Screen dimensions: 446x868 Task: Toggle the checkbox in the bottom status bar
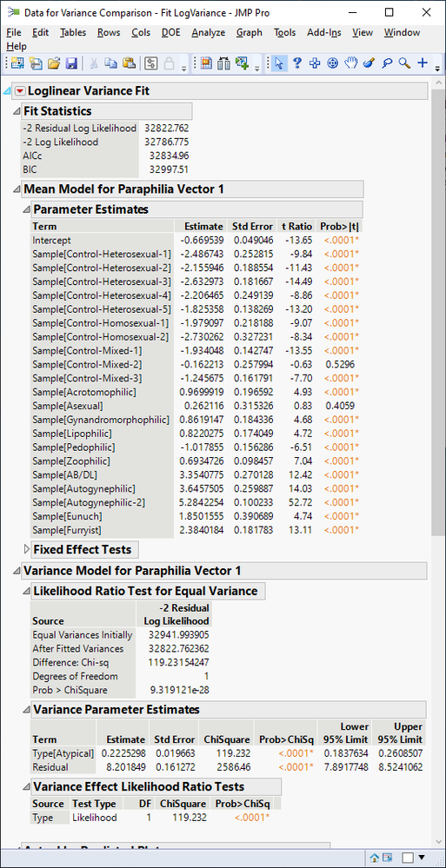click(x=408, y=858)
